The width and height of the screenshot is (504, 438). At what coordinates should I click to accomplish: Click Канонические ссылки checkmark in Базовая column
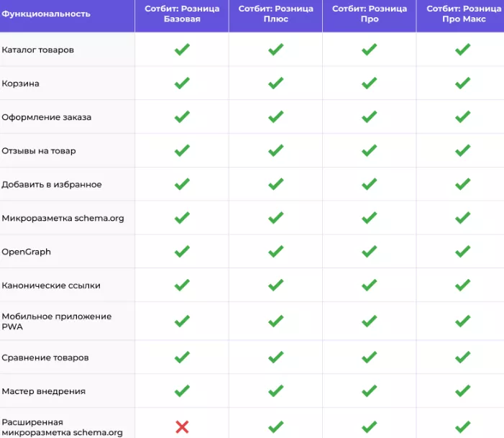(182, 286)
